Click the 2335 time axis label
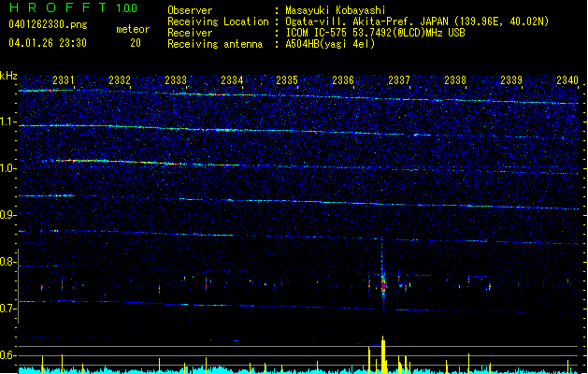The height and width of the screenshot is (374, 588). click(287, 80)
